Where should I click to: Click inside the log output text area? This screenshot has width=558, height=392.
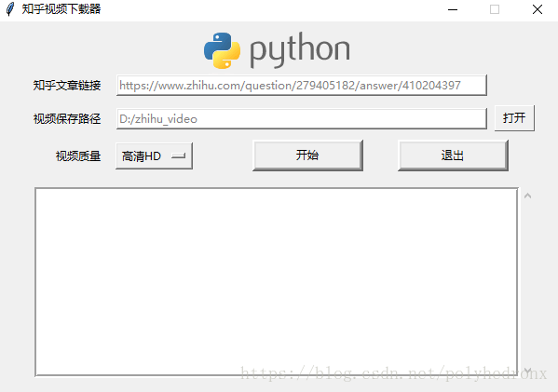[x=277, y=282]
